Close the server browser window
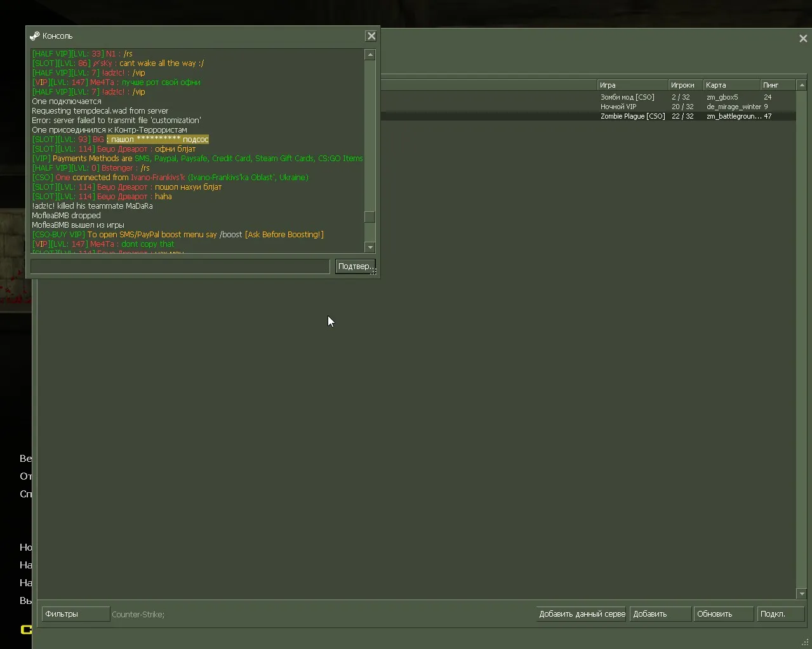 tap(803, 39)
